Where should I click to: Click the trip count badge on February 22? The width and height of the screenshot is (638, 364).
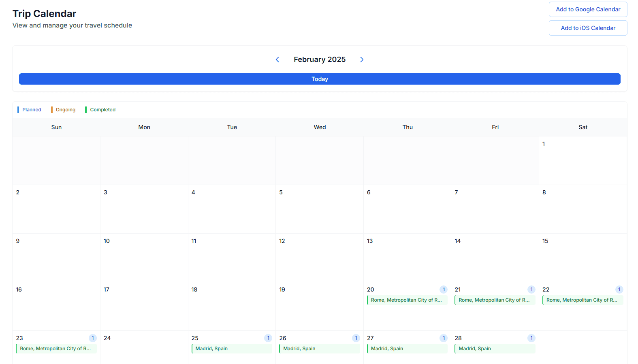point(619,289)
